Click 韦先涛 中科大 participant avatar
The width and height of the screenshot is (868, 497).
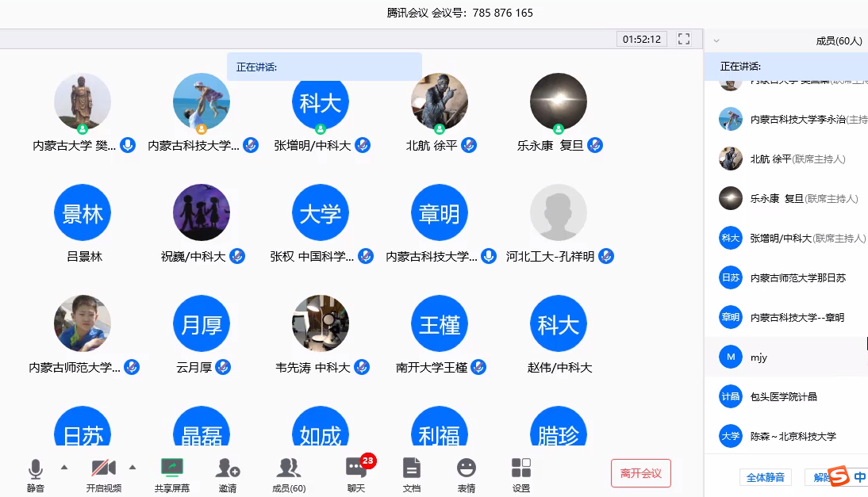click(321, 324)
